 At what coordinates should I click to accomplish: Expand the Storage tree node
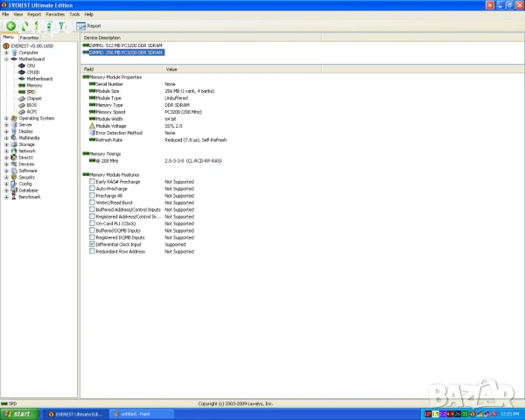pos(6,144)
